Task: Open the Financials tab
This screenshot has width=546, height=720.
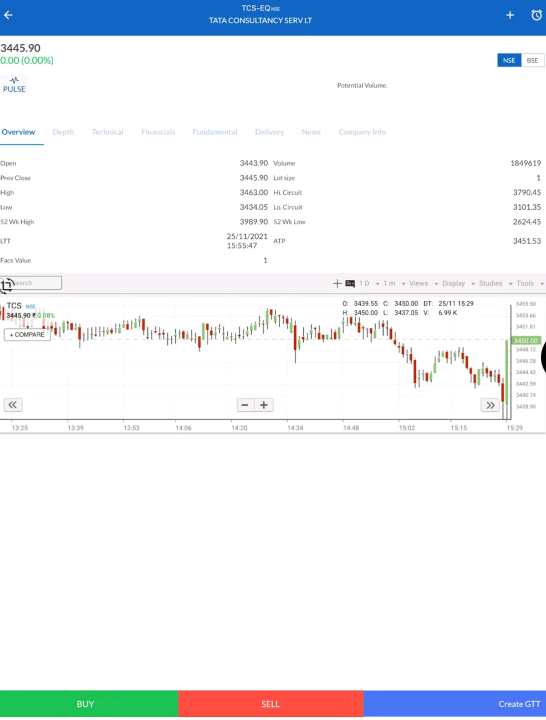Action: 158,132
